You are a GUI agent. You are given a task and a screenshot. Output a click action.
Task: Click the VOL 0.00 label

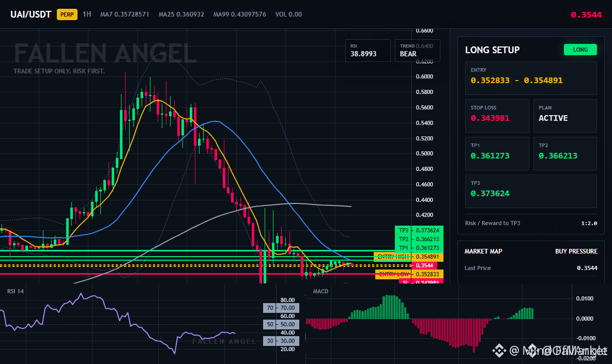click(x=288, y=14)
